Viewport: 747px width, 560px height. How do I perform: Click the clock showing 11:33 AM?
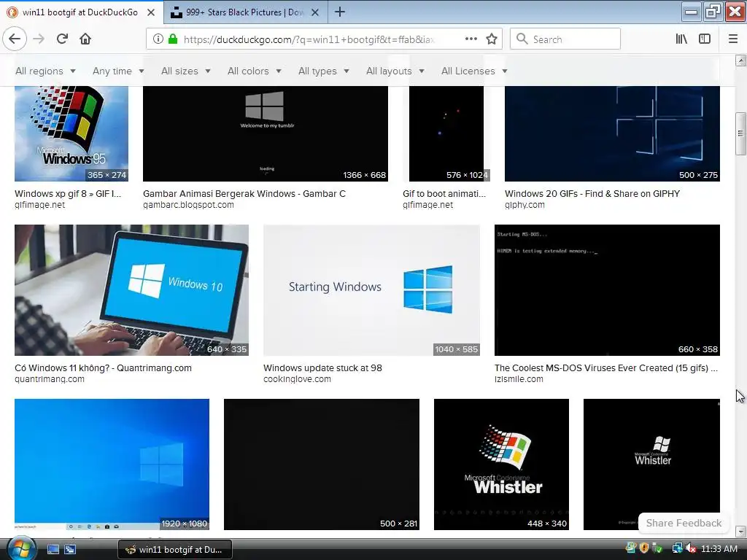click(719, 549)
